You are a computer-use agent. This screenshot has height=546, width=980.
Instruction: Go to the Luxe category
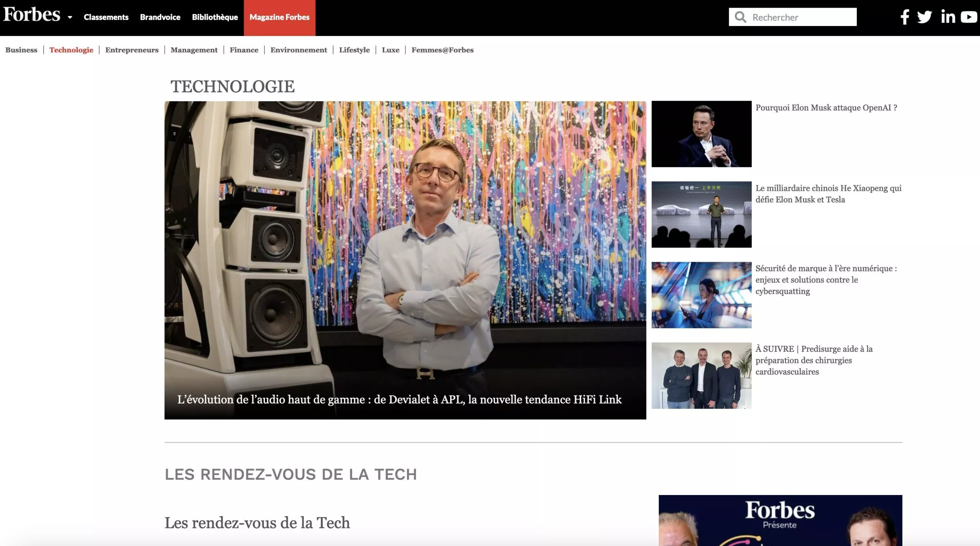390,50
